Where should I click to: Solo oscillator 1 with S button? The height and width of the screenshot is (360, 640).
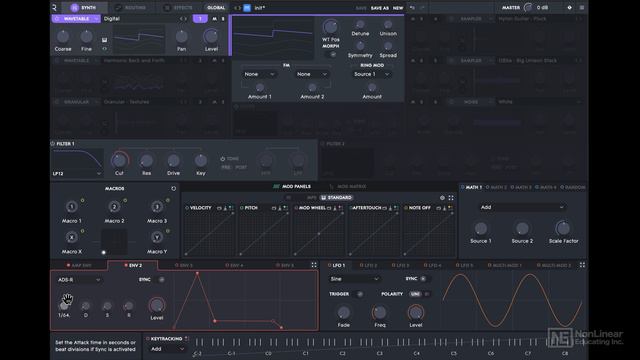click(x=223, y=19)
